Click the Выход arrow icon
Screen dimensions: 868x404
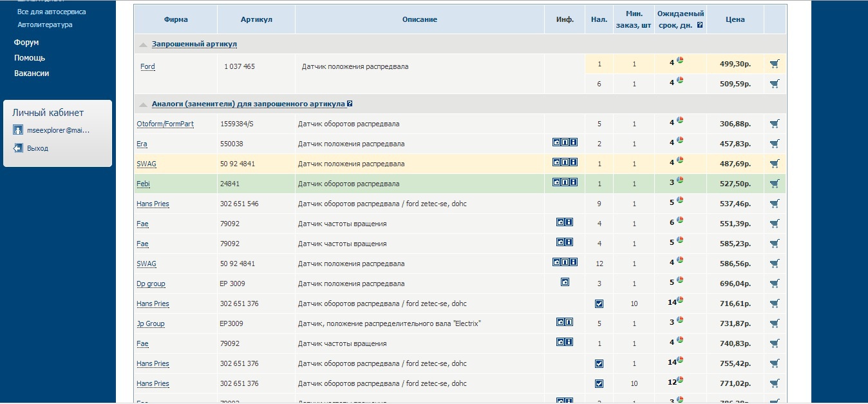(x=19, y=148)
